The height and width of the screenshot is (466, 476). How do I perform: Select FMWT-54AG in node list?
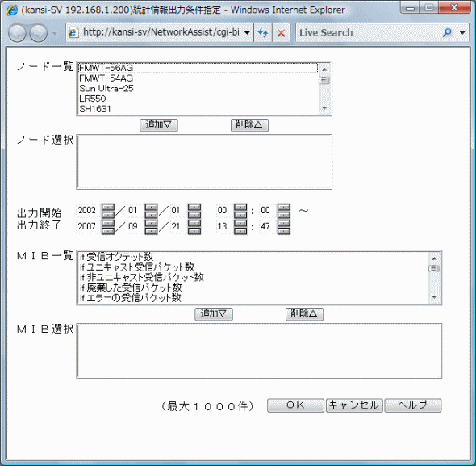click(198, 78)
